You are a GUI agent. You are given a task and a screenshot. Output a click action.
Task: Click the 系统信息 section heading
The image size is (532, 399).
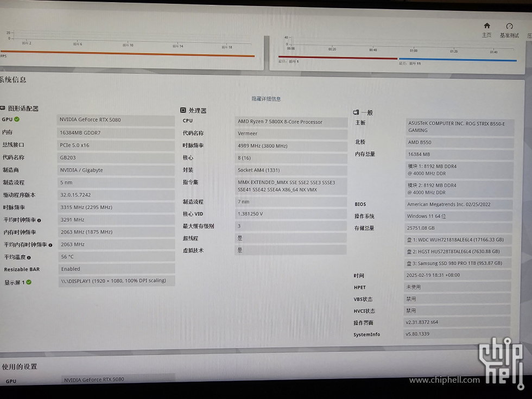(13, 80)
